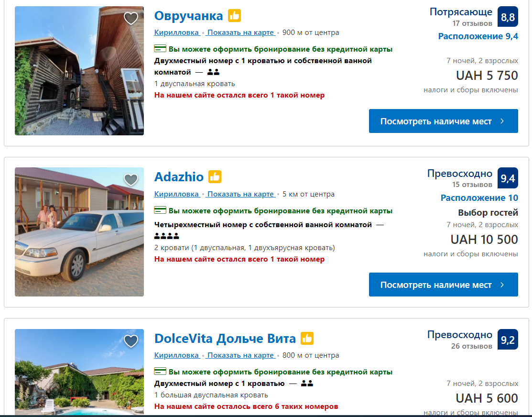This screenshot has width=532, height=417.
Task: Click Кирилловка location link under Adazhio
Action: [176, 194]
